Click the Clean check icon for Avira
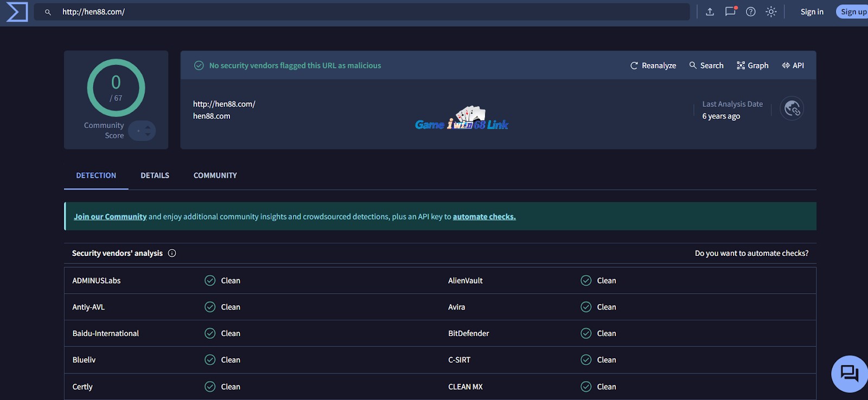Screen dimensions: 868x400 coord(586,307)
